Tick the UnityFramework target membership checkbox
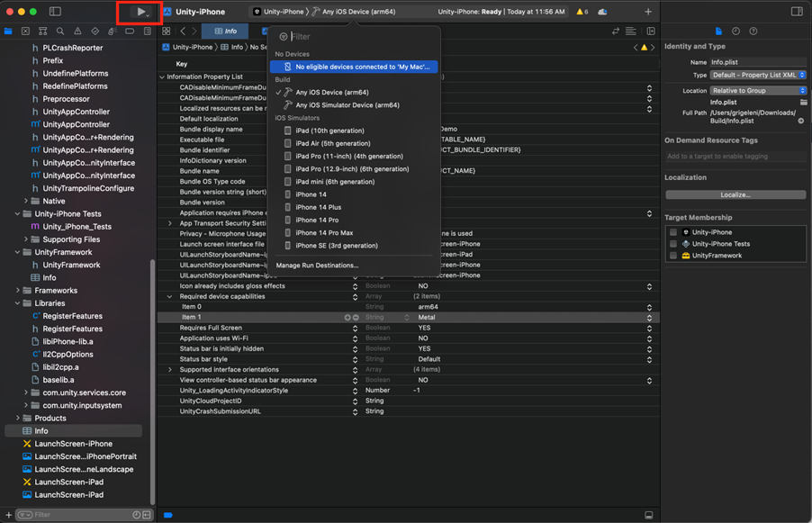Viewport: 812px width, 523px height. (673, 256)
